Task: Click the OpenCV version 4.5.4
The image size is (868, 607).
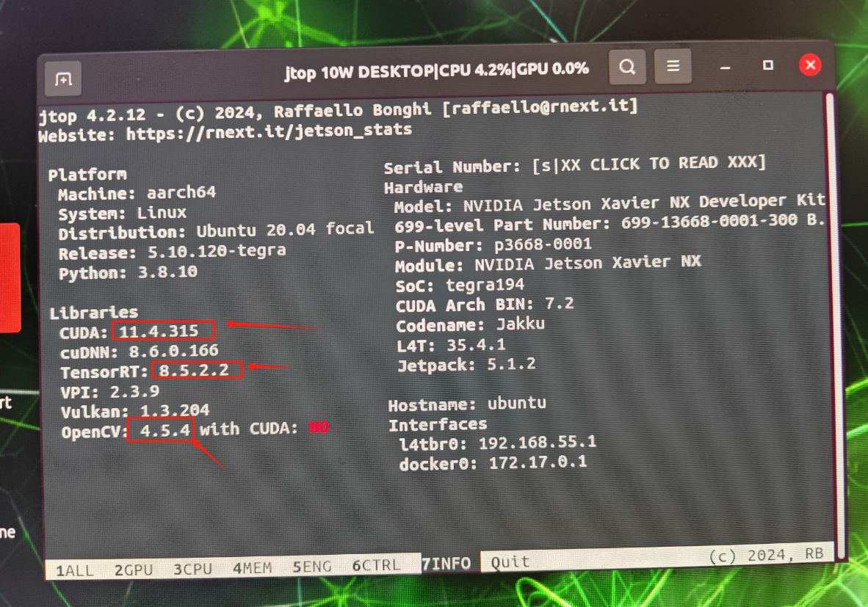Action: tap(165, 430)
